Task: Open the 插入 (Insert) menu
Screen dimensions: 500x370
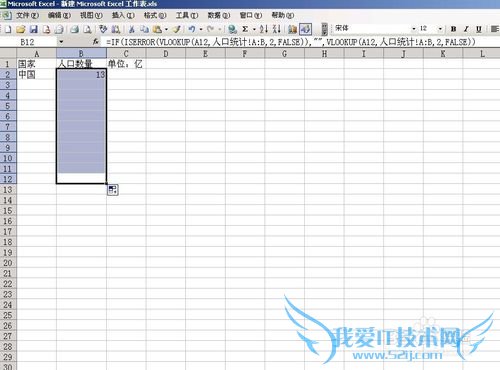Action: point(123,15)
